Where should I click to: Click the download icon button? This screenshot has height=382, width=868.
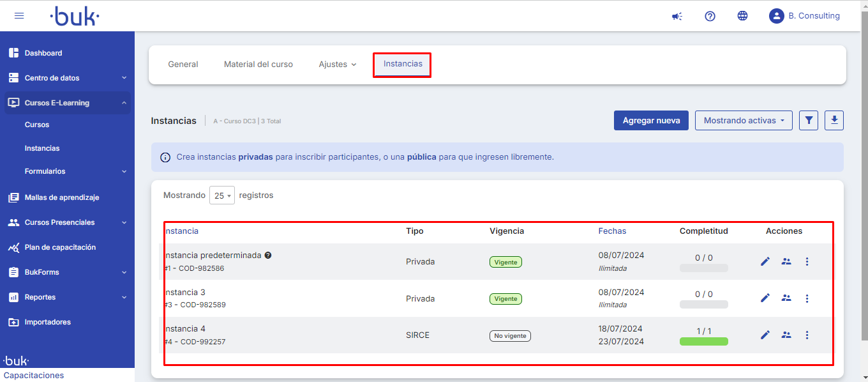834,120
